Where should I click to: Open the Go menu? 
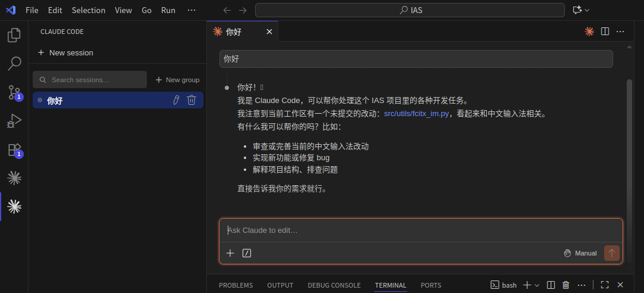tap(147, 10)
